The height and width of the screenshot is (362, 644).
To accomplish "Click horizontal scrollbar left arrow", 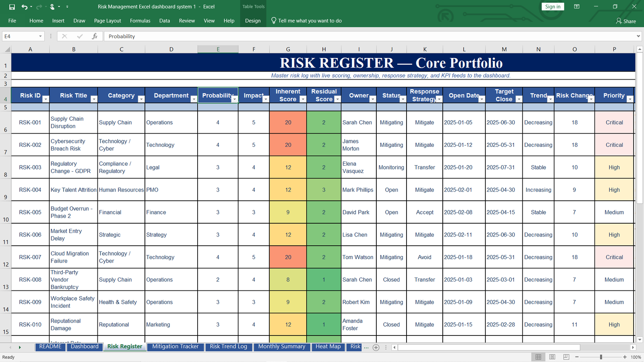I will (x=394, y=348).
